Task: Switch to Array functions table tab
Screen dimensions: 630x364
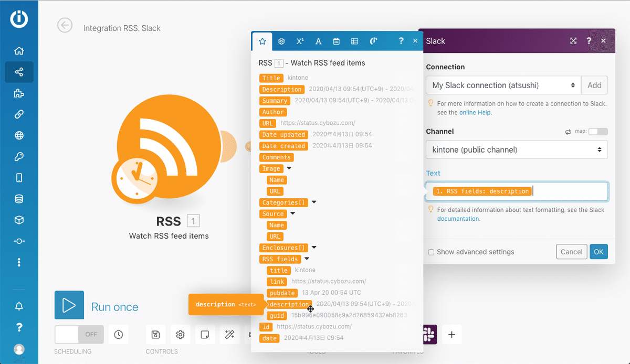Action: click(x=354, y=41)
